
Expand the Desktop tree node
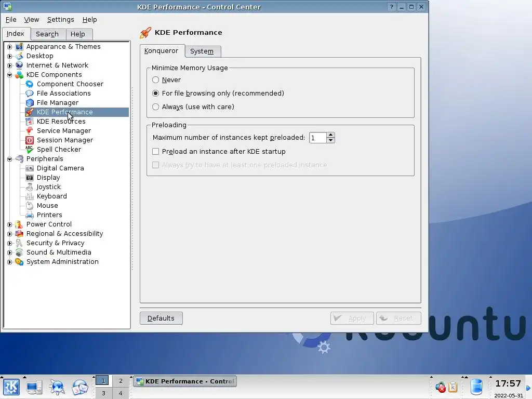tap(9, 56)
